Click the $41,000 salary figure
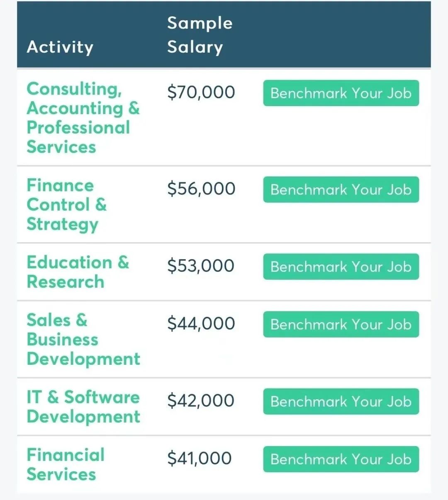The image size is (448, 500). coord(200,458)
